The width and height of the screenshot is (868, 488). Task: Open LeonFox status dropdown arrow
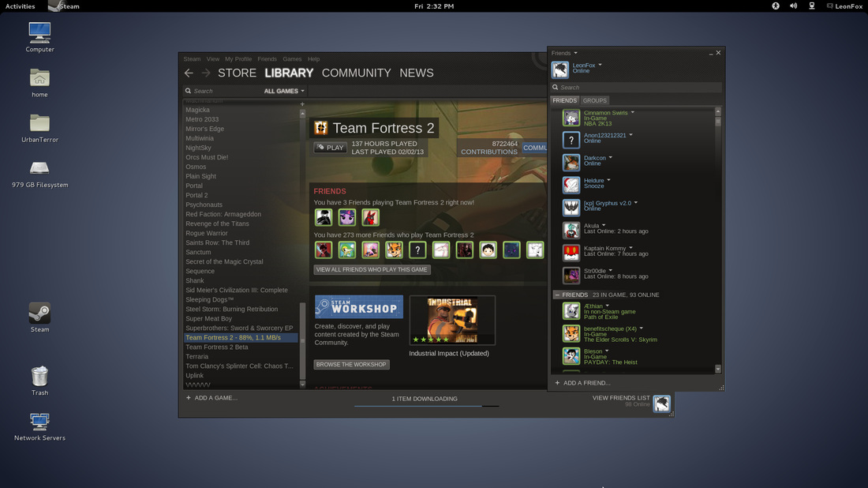click(600, 65)
